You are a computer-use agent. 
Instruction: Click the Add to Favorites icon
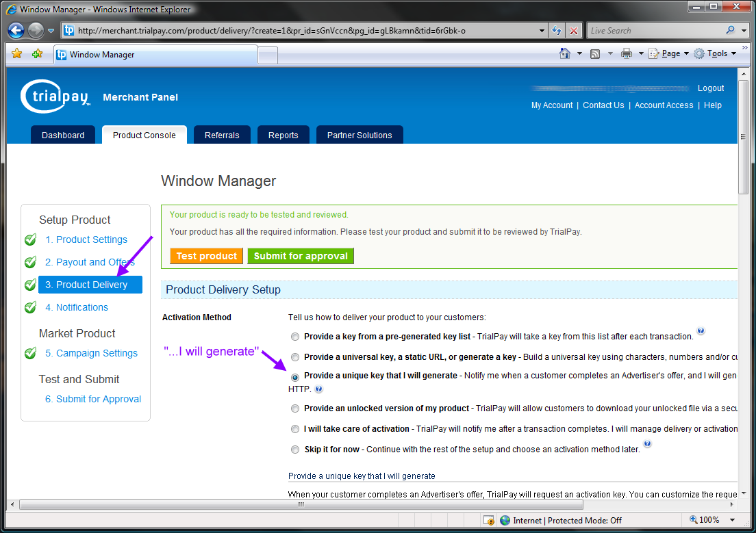click(37, 53)
